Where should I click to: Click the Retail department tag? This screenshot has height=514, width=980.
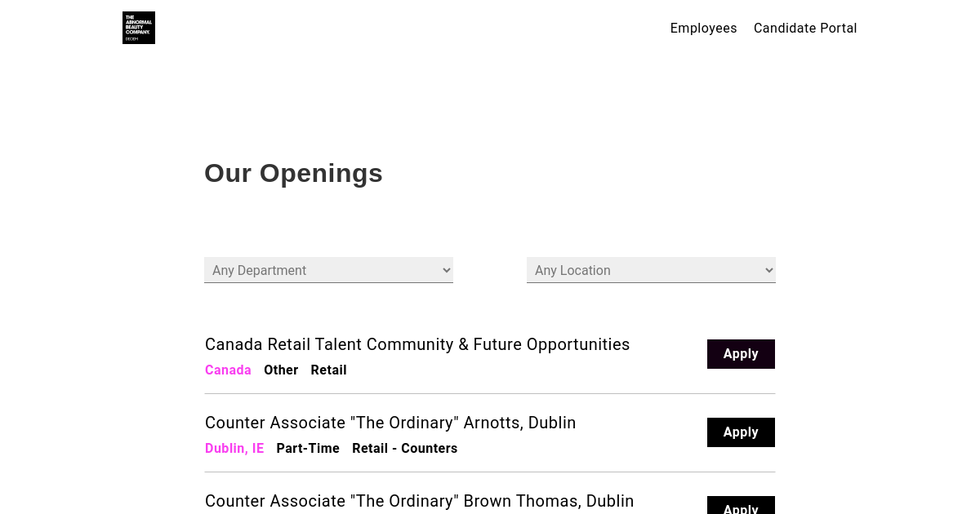pos(328,370)
